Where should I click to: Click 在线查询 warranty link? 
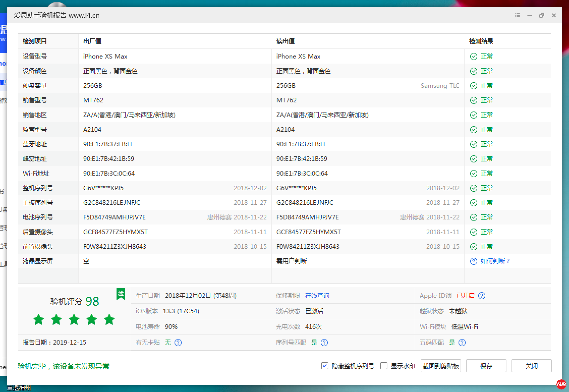click(x=317, y=295)
